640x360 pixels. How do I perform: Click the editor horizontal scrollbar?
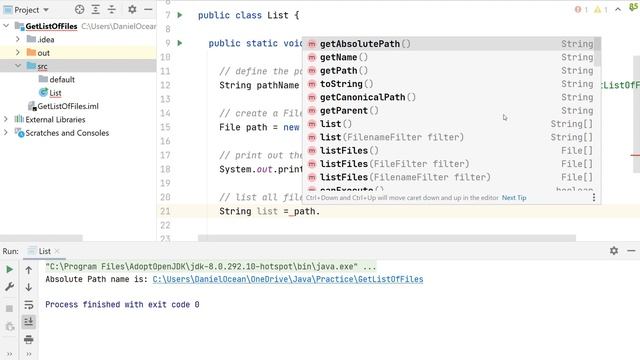pyautogui.click(x=387, y=238)
